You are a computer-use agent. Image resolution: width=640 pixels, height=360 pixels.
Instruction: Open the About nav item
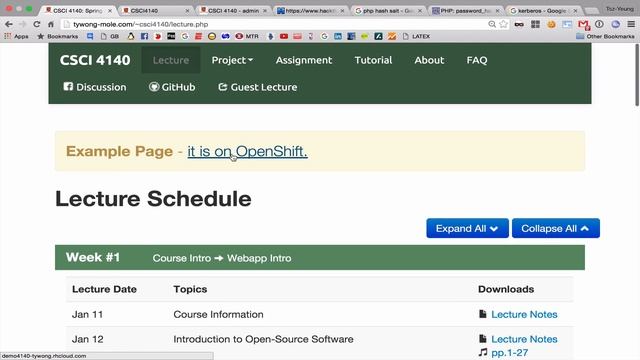[x=429, y=60]
